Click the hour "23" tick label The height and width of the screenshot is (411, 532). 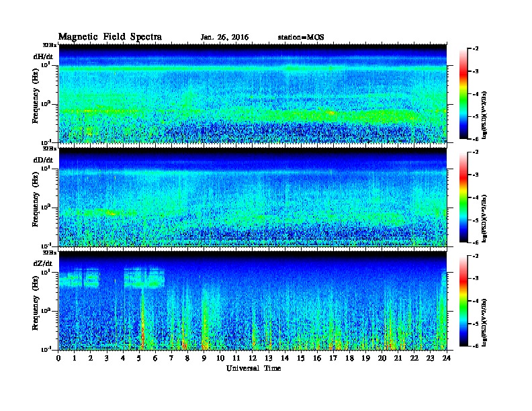(x=431, y=358)
